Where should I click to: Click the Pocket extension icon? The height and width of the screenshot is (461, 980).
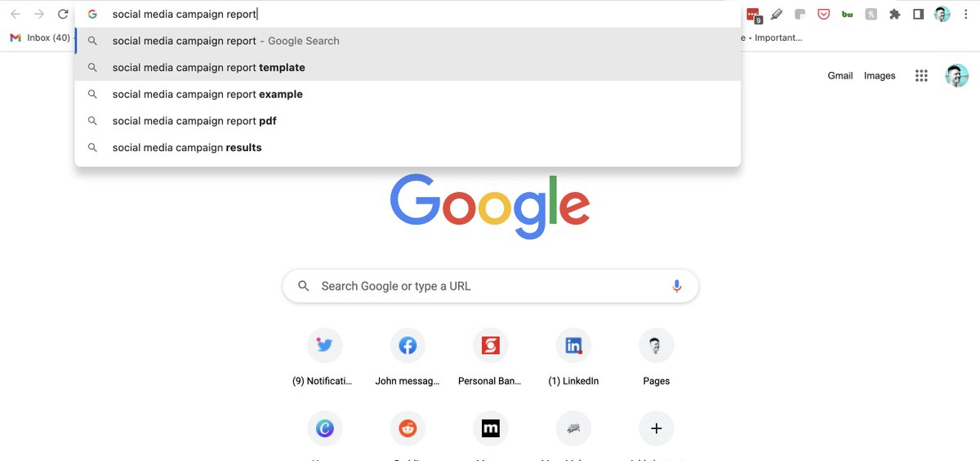[824, 14]
